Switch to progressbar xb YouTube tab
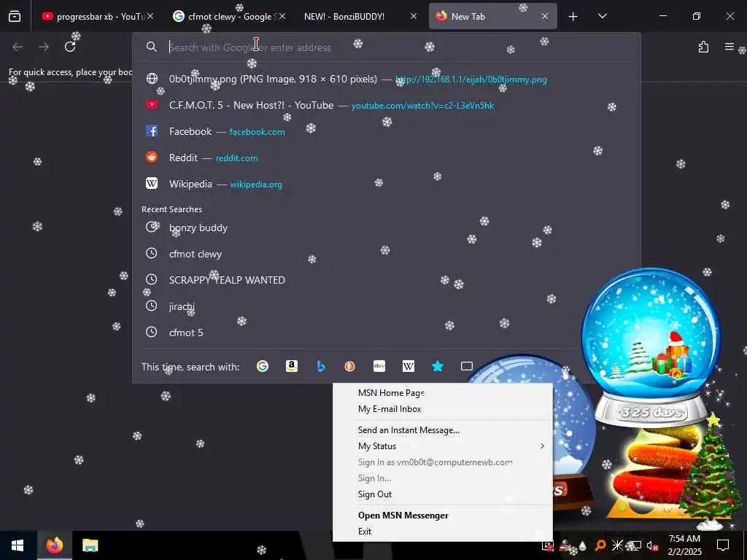Viewport: 747px width, 560px height. coord(97,17)
